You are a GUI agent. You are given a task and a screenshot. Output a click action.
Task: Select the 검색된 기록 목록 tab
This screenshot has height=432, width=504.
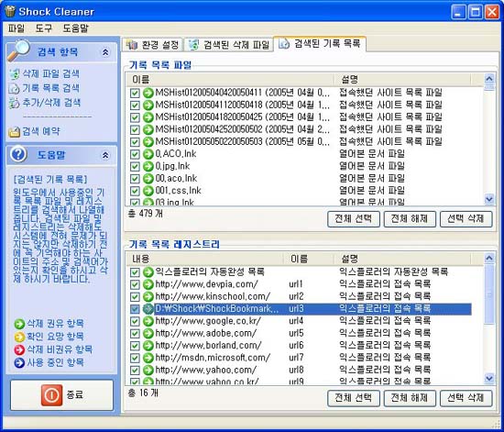320,43
